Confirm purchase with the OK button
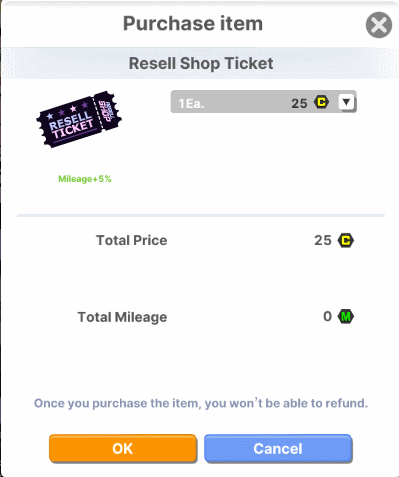This screenshot has width=399, height=477. tap(123, 448)
